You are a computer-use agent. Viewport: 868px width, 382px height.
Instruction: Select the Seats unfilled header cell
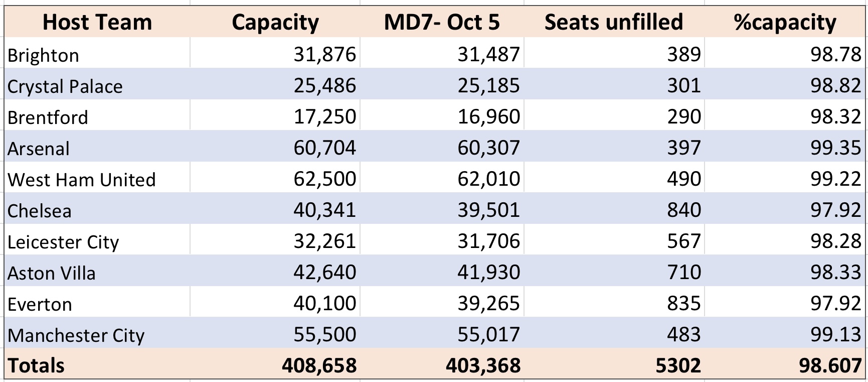[614, 22]
